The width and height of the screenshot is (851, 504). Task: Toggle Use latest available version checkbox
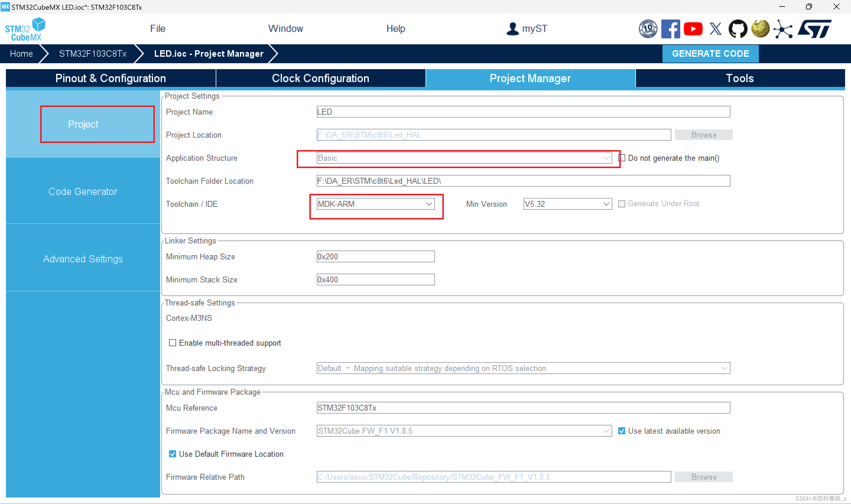point(622,431)
